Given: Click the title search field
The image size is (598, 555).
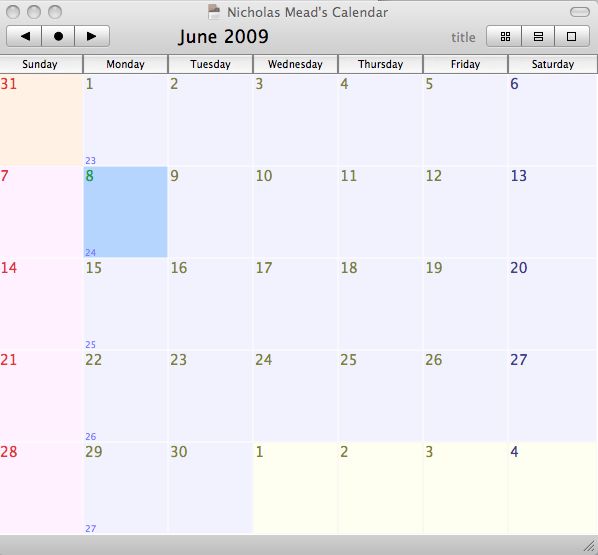Looking at the screenshot, I should click(x=463, y=37).
